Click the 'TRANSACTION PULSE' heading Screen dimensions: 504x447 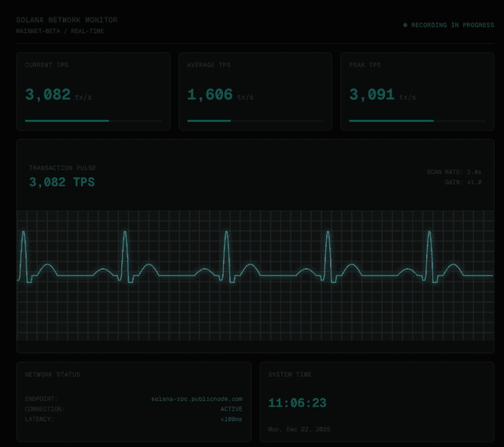pyautogui.click(x=62, y=168)
